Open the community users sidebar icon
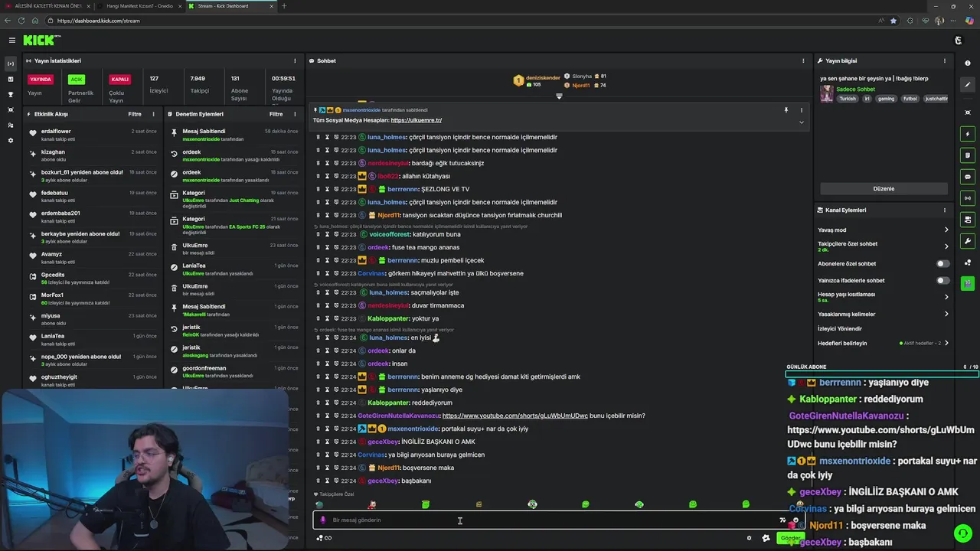 pyautogui.click(x=11, y=125)
